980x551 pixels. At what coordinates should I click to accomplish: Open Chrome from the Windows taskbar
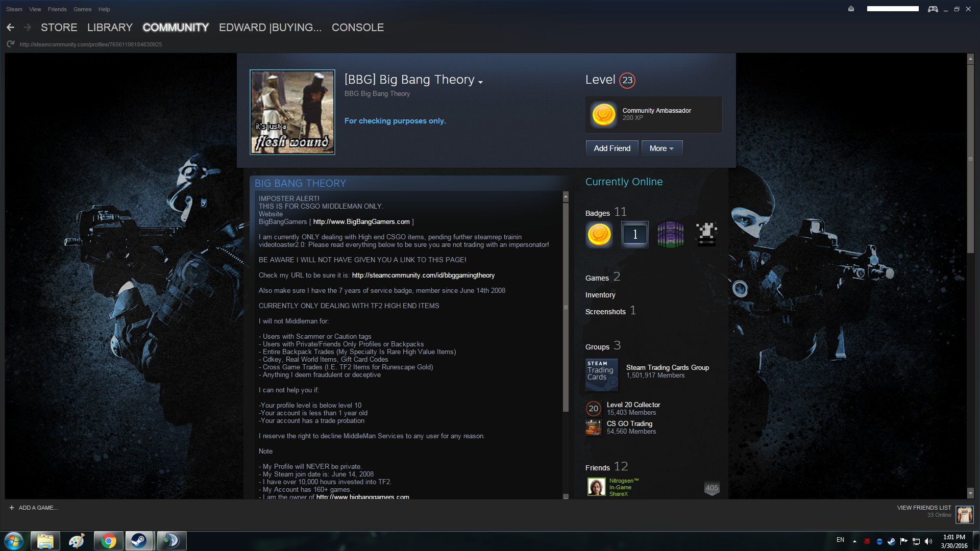pos(108,541)
